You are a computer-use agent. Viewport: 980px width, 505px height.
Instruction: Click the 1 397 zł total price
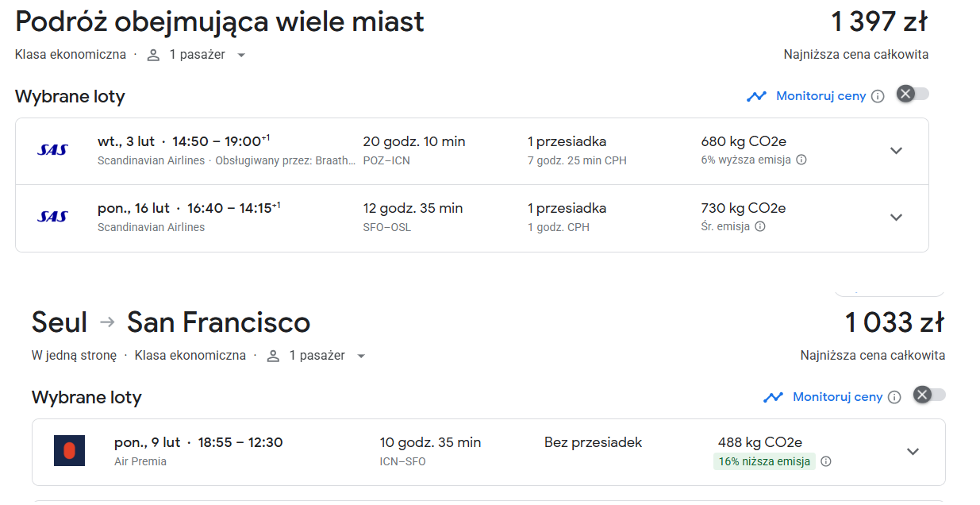click(879, 21)
